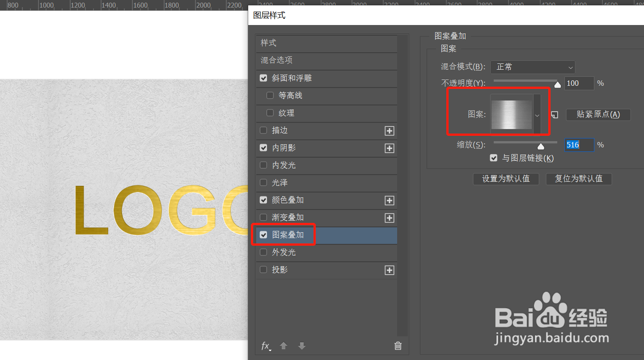Viewport: 644px width, 360px height.
Task: Enable the 内发光 checkbox
Action: pos(263,165)
